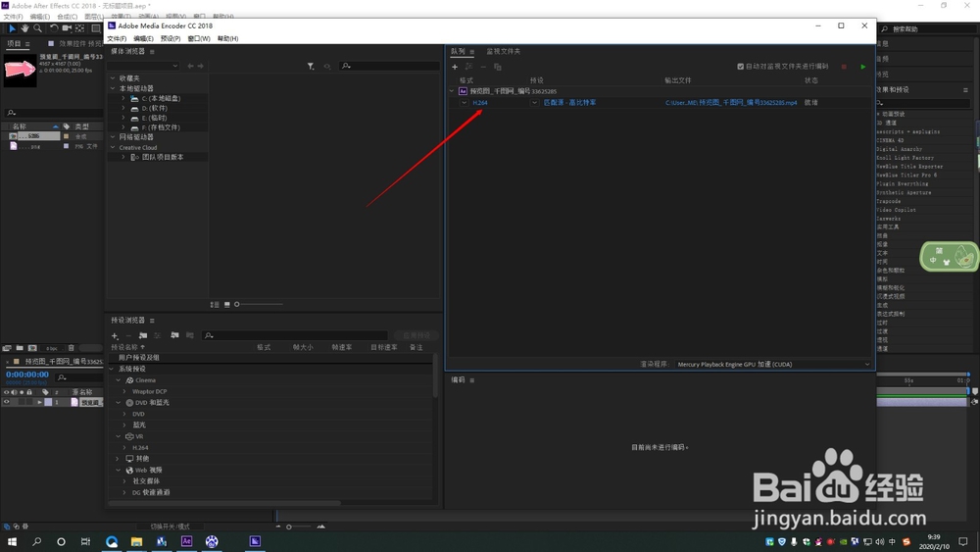Screen dimensions: 980x552
Task: Open File Explorer from the taskbar
Action: (x=136, y=541)
